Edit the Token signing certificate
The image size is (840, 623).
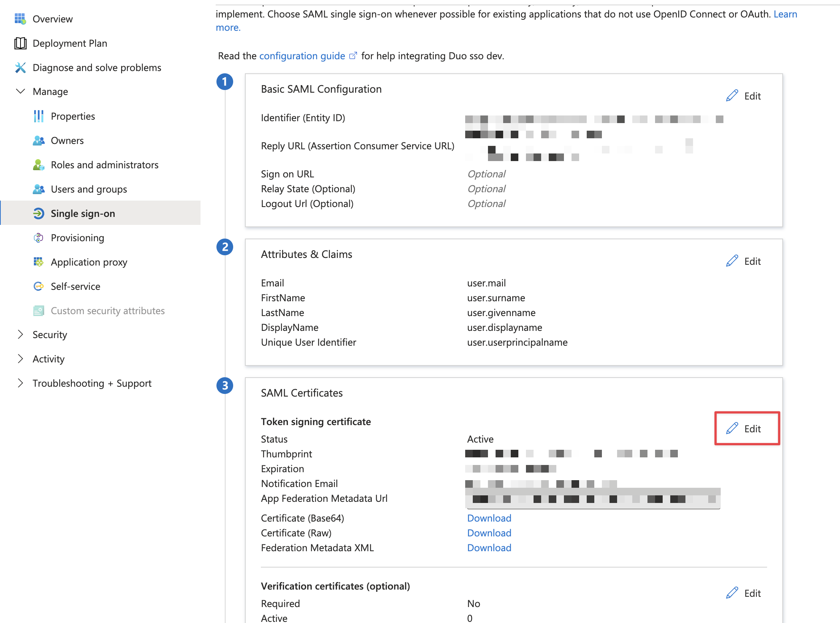tap(744, 429)
